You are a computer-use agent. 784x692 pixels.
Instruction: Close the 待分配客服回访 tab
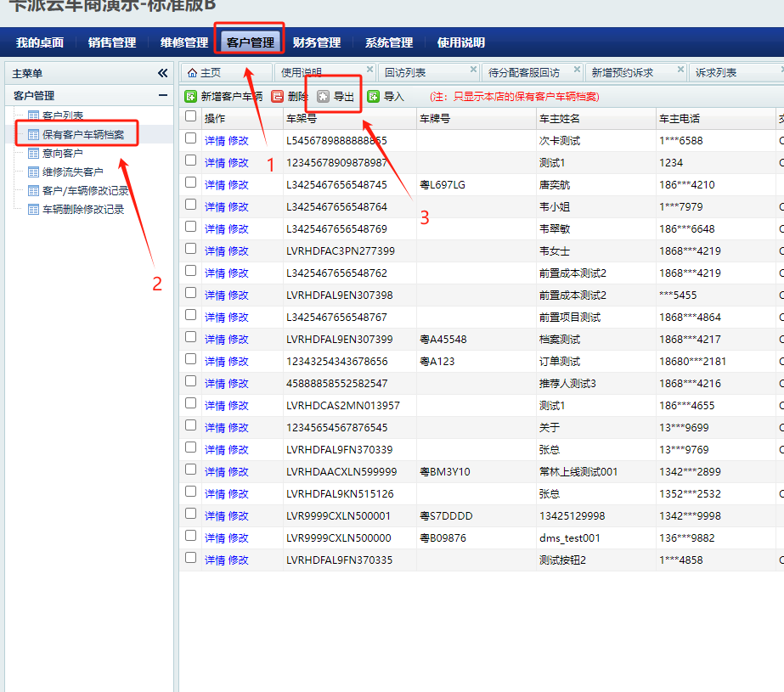click(x=577, y=70)
